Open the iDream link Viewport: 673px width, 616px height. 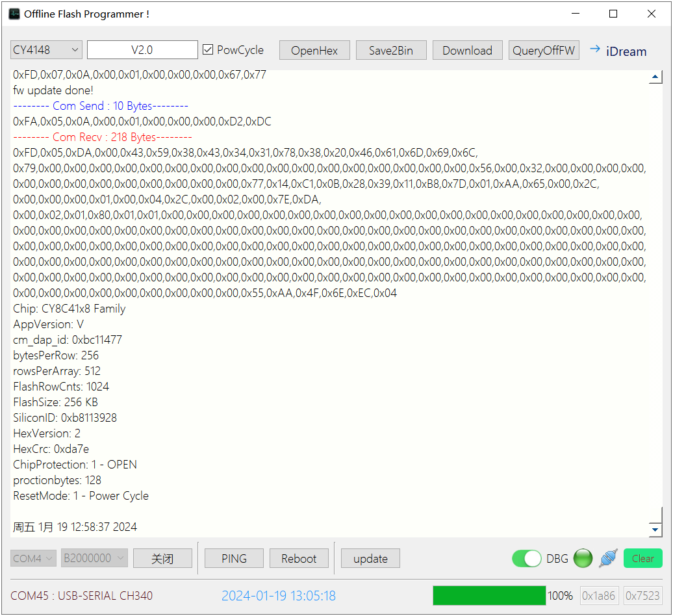pos(626,51)
